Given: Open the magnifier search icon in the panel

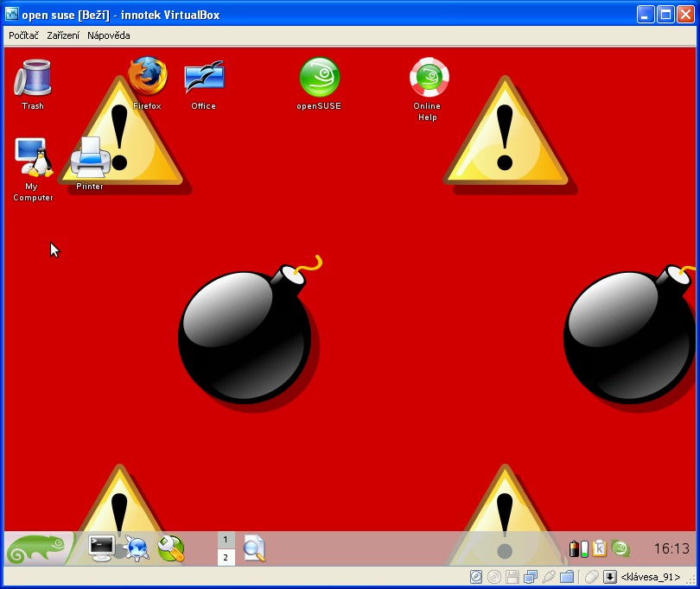Looking at the screenshot, I should pos(254,548).
